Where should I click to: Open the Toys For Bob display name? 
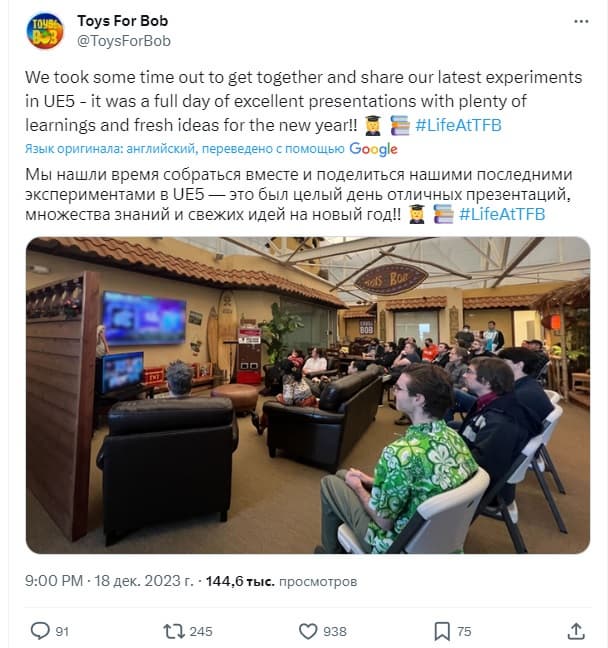(x=123, y=21)
